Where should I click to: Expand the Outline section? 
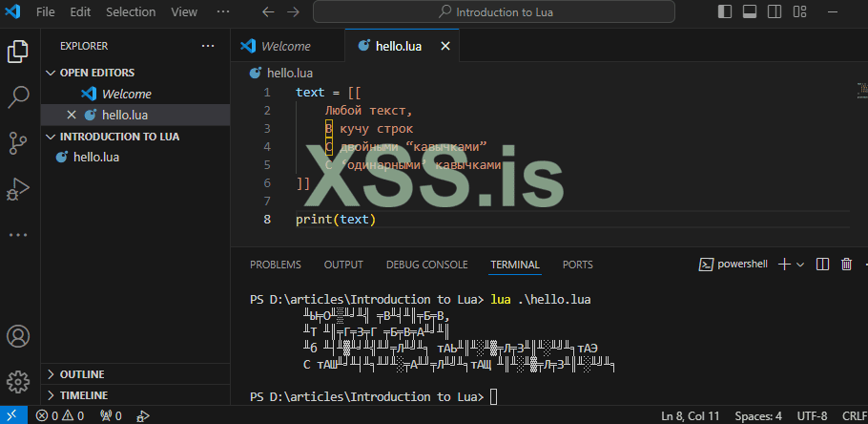[x=52, y=374]
